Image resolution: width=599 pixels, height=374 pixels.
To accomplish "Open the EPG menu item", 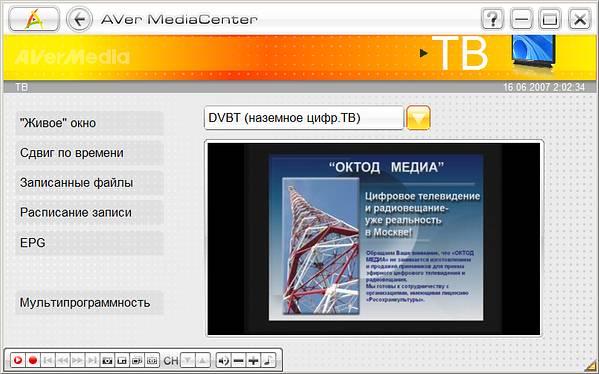I will coord(89,243).
